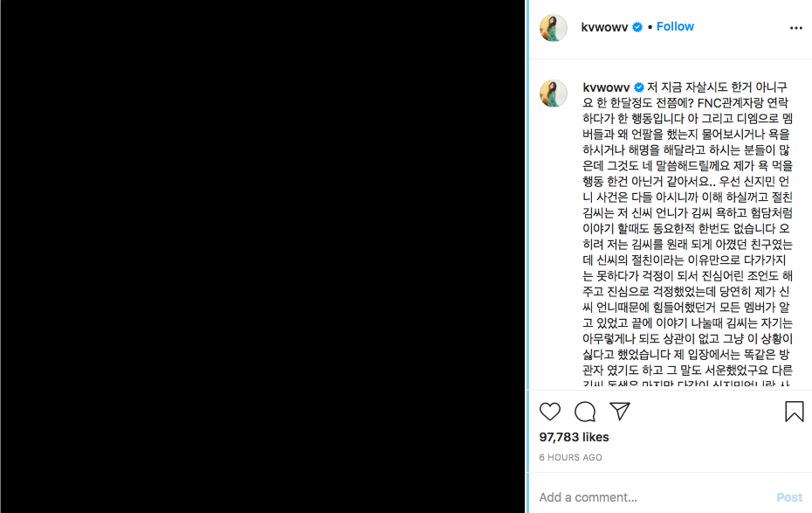Open kvwowv profile from header username

(x=604, y=27)
